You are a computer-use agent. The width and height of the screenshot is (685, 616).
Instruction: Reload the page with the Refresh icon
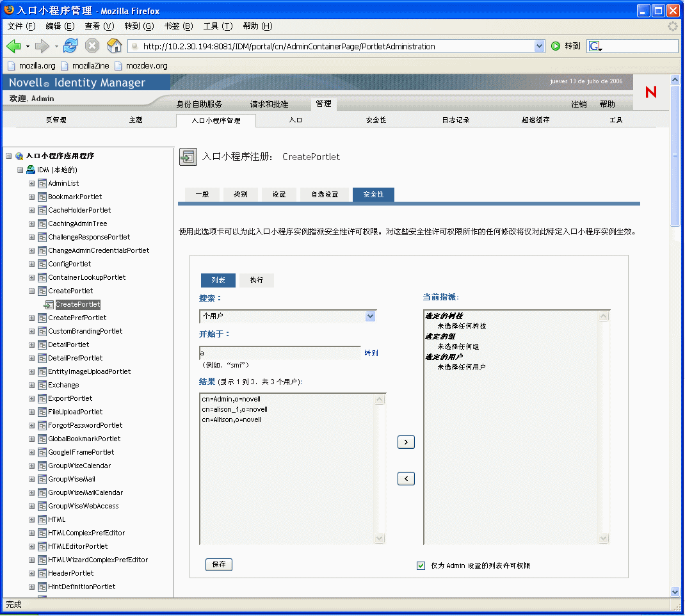click(70, 45)
